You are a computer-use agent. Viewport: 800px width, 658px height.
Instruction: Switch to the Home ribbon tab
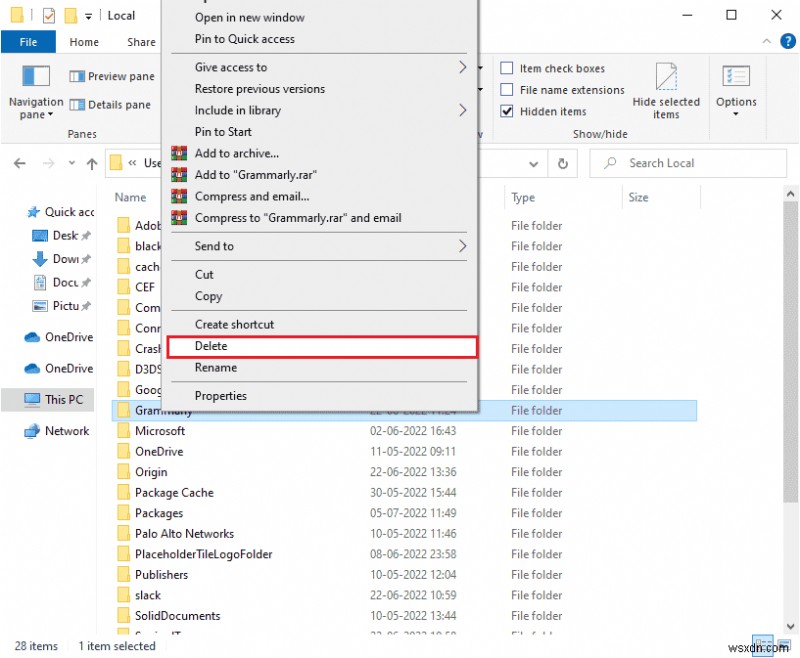(x=84, y=42)
